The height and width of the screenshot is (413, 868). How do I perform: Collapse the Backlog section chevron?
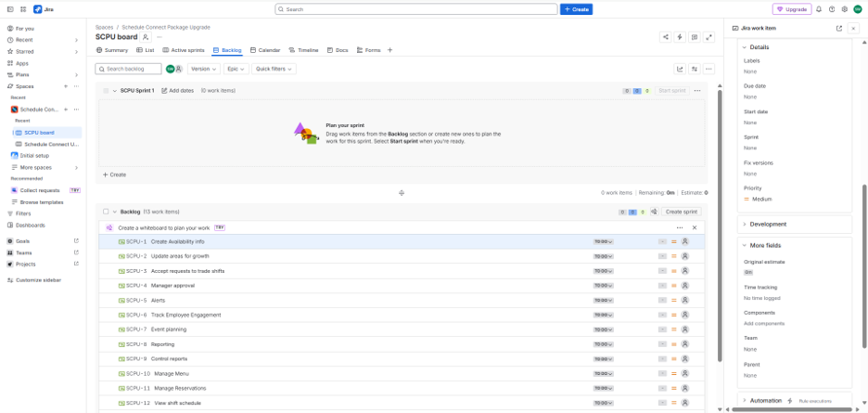click(115, 212)
